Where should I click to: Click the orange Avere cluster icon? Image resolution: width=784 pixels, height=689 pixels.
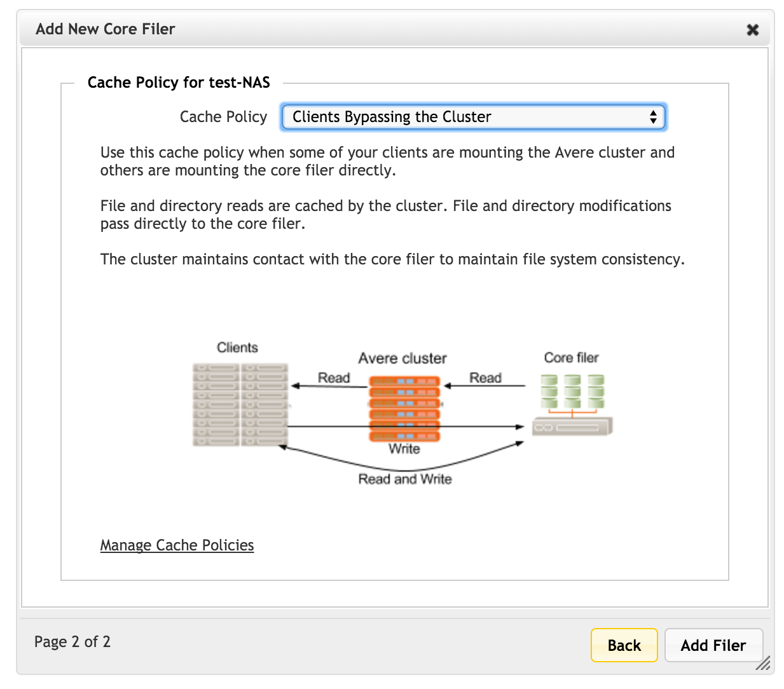pyautogui.click(x=404, y=409)
